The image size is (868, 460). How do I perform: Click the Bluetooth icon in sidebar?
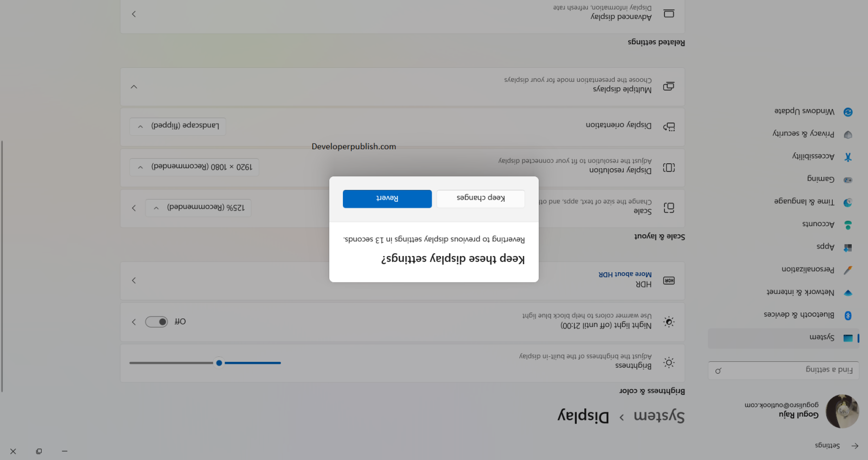pos(848,315)
